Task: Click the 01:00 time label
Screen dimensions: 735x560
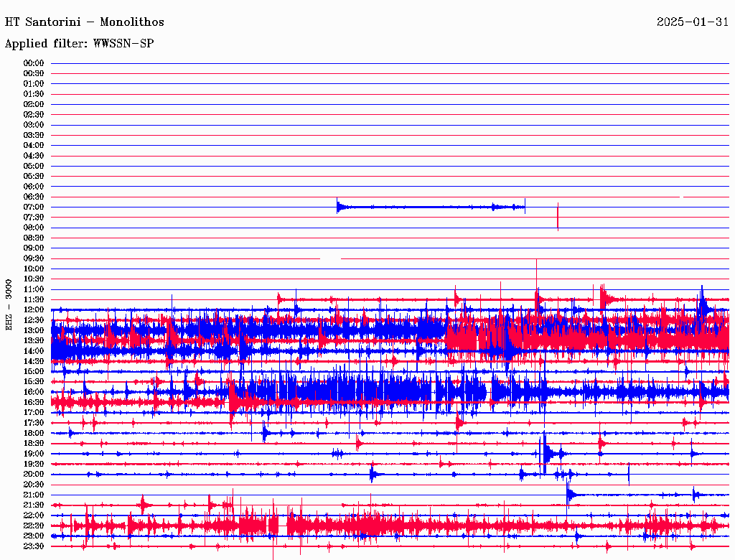Action: 34,84
